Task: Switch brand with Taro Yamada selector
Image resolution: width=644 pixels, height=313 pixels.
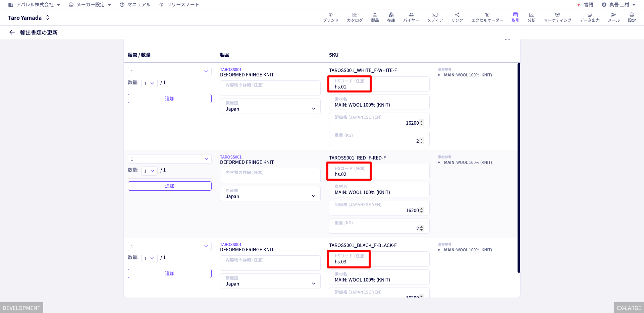Action: (x=29, y=18)
